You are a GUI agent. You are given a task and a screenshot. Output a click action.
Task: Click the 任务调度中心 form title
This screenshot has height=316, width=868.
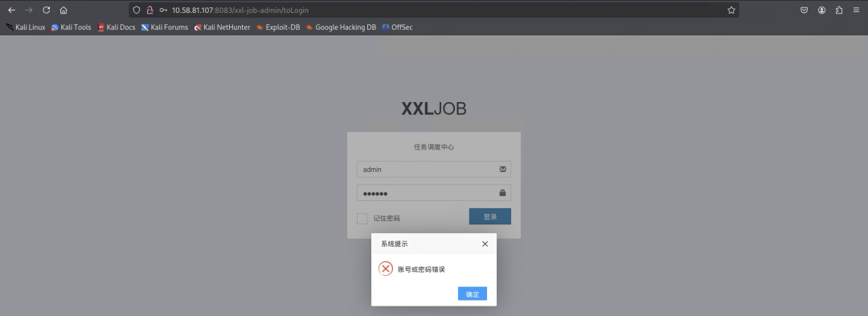[x=434, y=147]
